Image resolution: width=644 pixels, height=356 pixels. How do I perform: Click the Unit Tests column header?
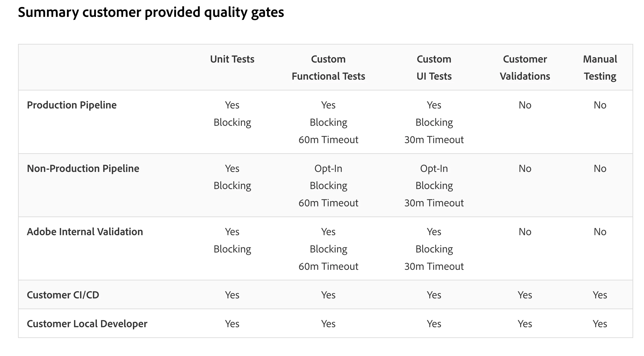point(232,59)
